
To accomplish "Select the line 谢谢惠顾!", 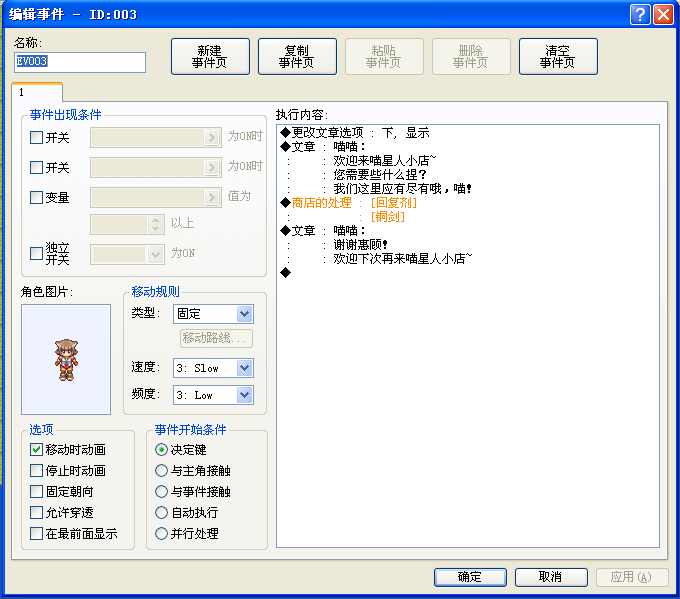I will pos(468,245).
